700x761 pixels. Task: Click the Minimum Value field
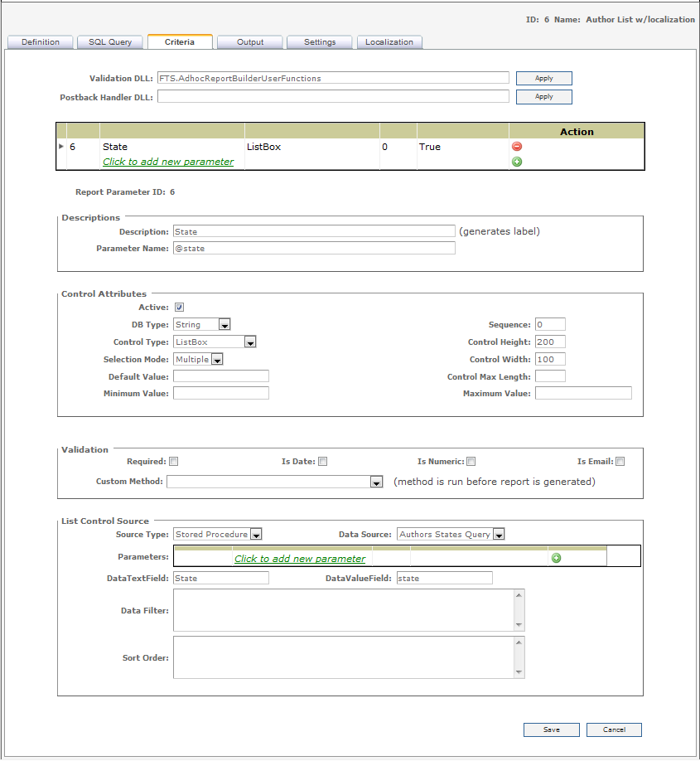(220, 393)
